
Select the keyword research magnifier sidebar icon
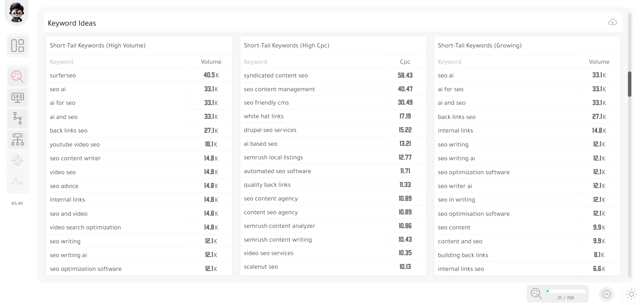(18, 77)
